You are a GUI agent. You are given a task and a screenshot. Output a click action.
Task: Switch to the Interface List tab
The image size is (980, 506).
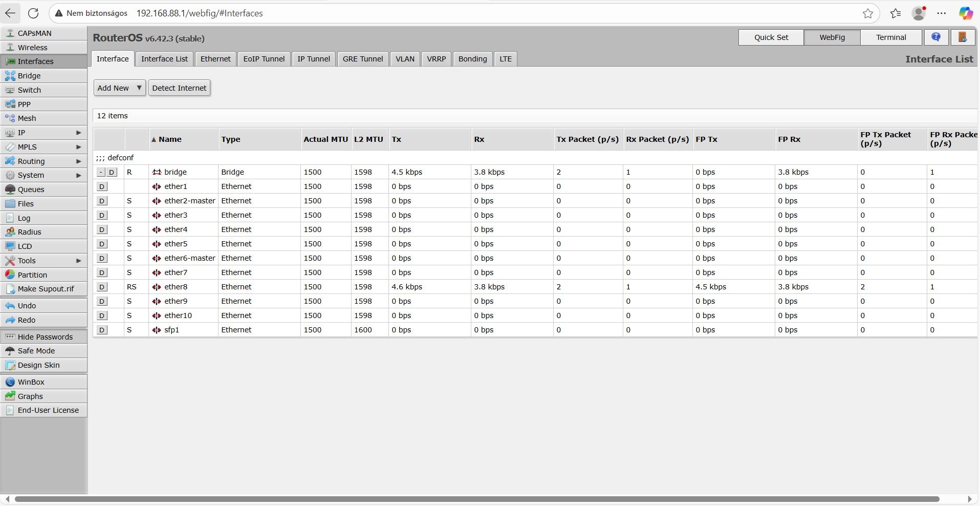164,59
